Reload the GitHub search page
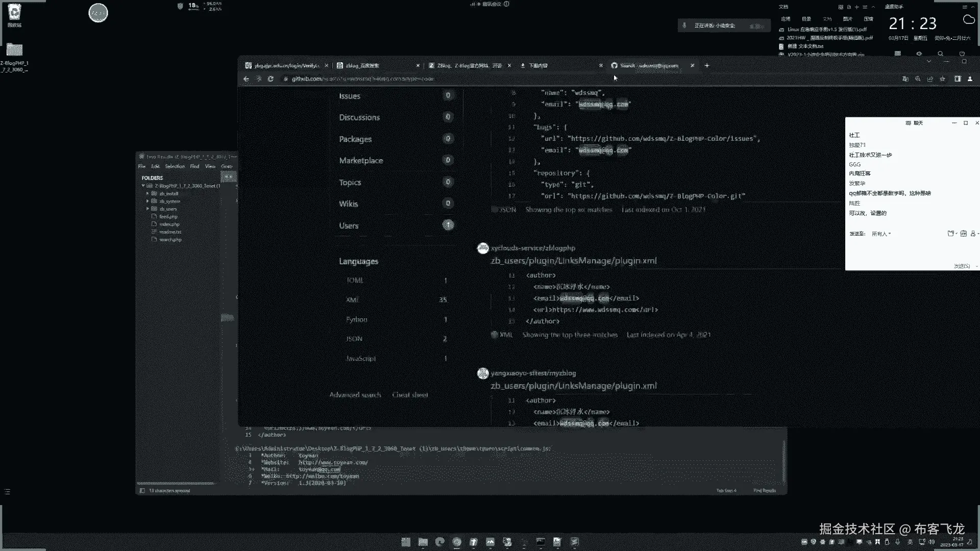 (271, 79)
